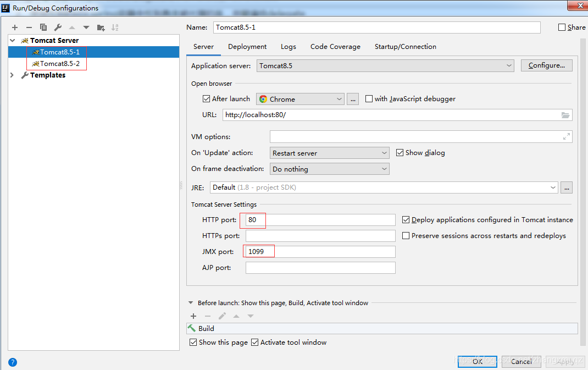Select the Build task row

click(x=382, y=329)
